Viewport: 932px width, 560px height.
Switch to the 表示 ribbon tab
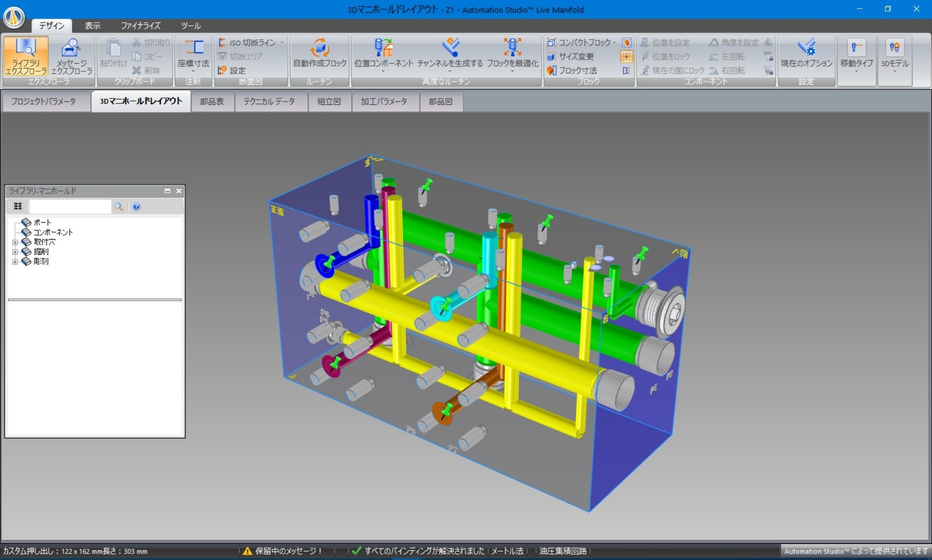[x=93, y=26]
